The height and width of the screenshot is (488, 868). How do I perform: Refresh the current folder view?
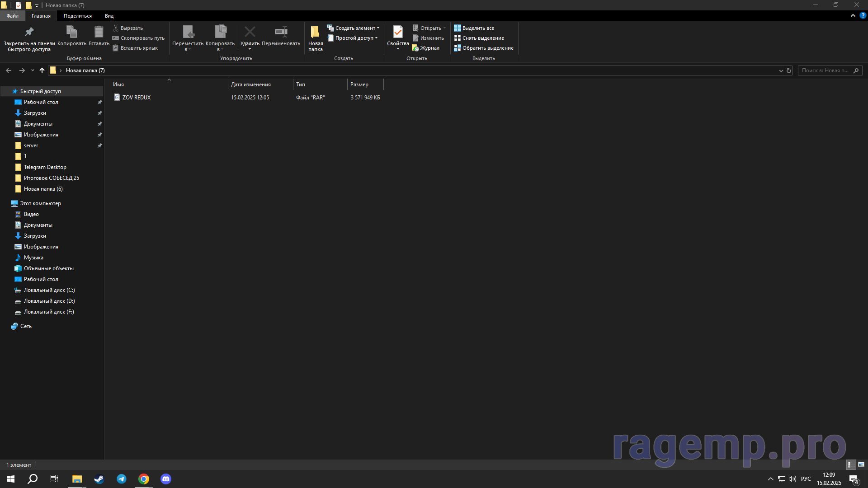(789, 70)
